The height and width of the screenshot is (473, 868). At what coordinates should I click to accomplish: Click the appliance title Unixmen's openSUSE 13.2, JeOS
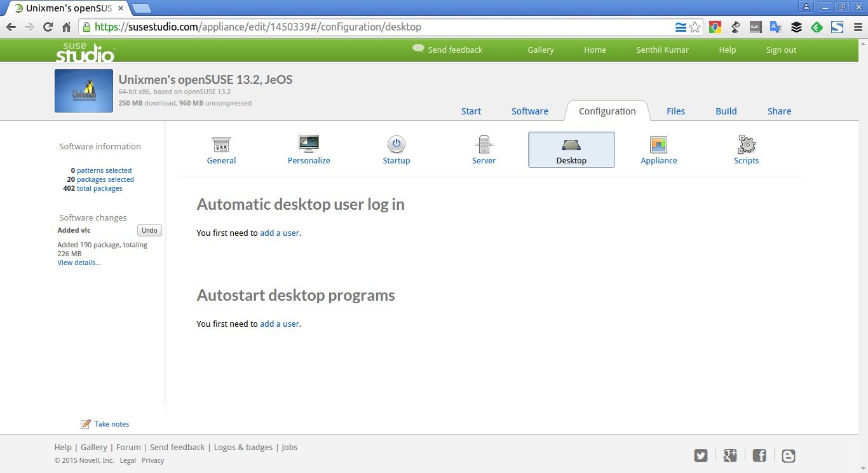(x=206, y=79)
